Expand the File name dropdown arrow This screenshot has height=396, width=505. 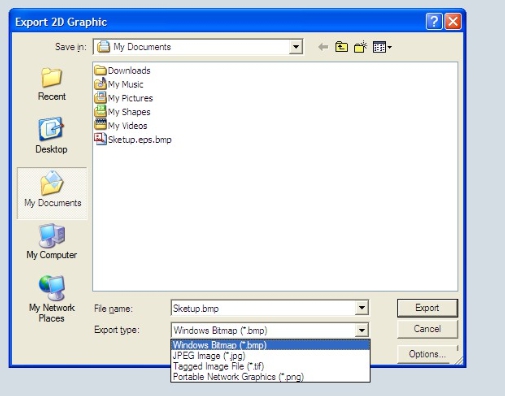[362, 308]
